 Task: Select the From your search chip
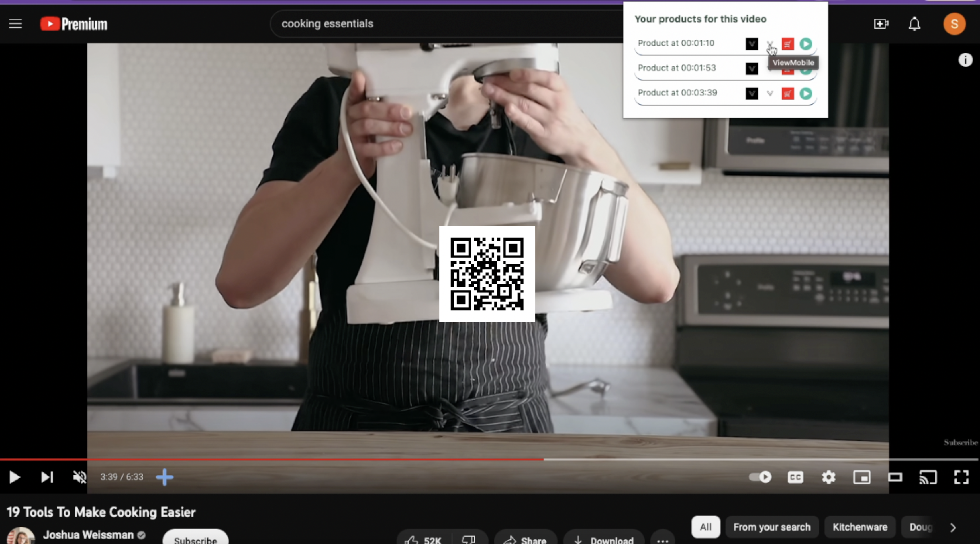(x=772, y=527)
